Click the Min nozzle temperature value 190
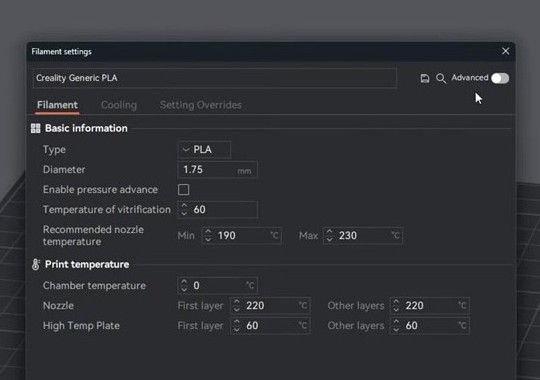Viewport: 540px width, 380px height. [227, 236]
